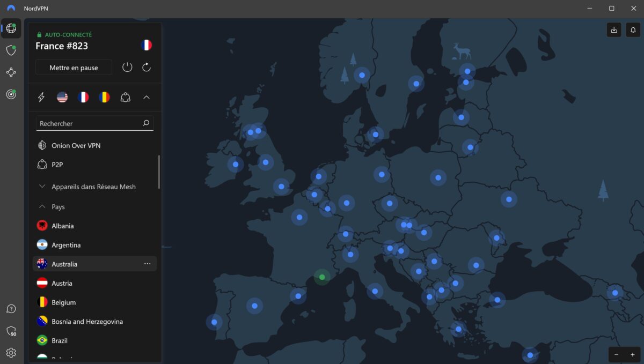Click the search magnifier icon
This screenshot has width=644, height=364.
click(146, 123)
